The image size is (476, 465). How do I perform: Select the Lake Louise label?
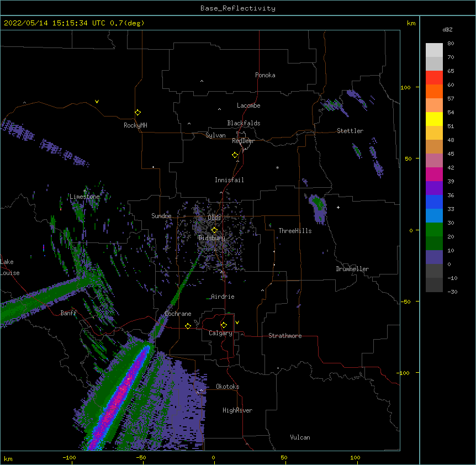10,267
